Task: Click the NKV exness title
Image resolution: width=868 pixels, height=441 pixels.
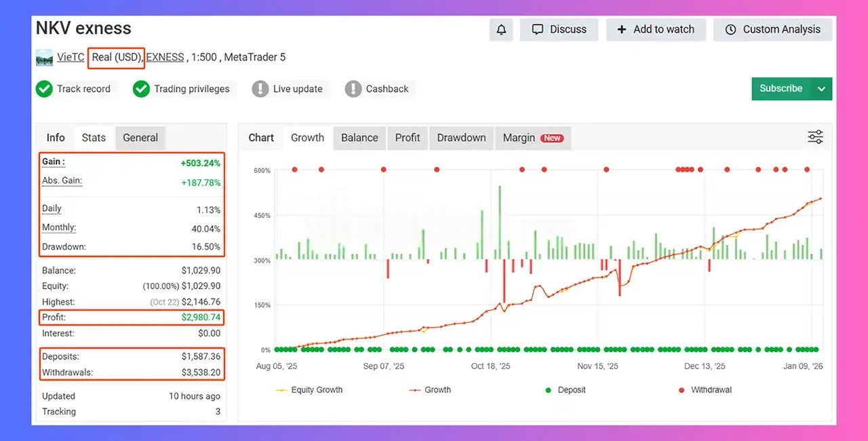Action: tap(83, 28)
